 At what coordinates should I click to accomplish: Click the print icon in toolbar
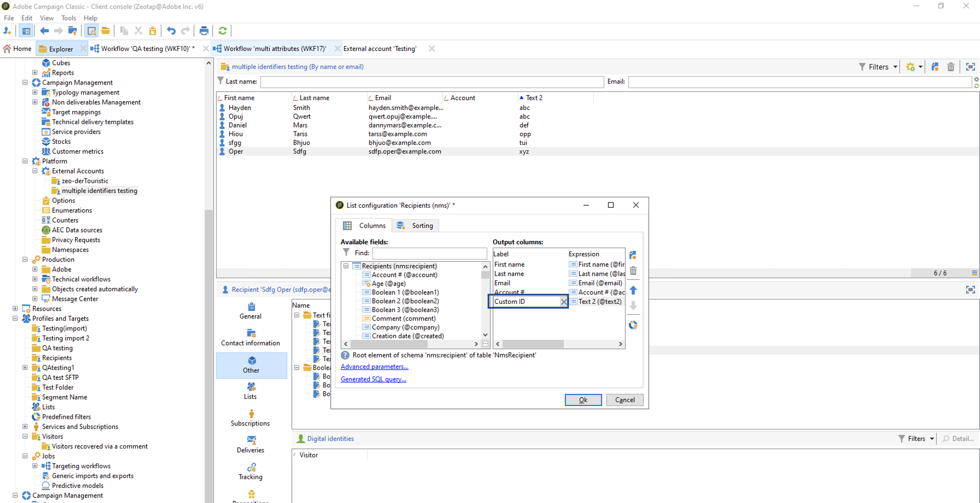(x=204, y=31)
